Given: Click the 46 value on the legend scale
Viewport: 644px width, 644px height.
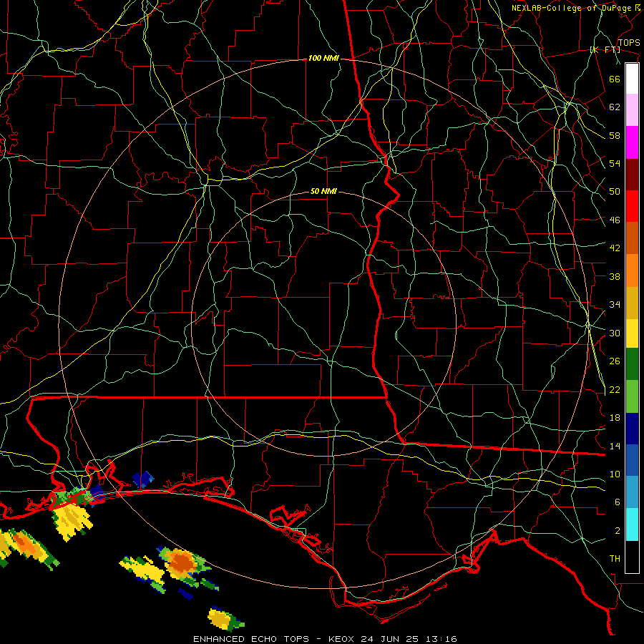Looking at the screenshot, I should click(615, 220).
